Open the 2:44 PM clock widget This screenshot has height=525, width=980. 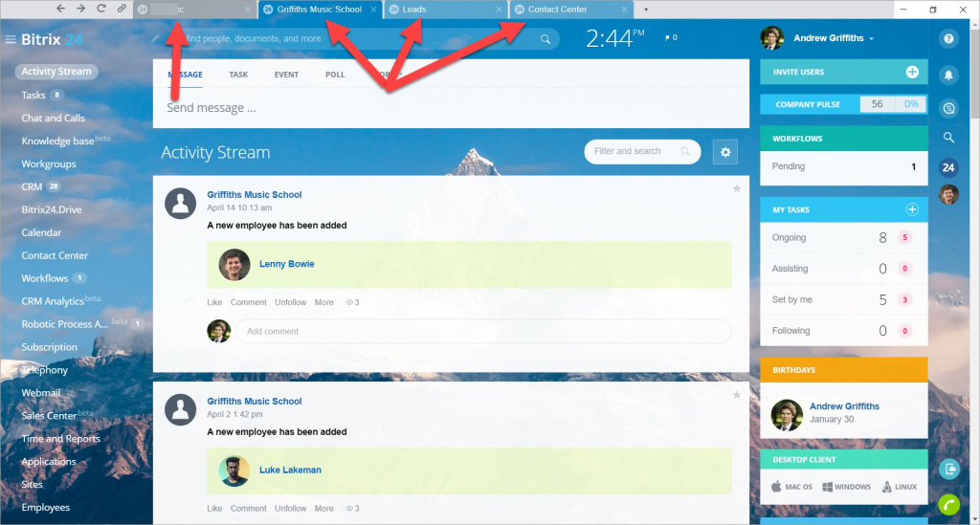(615, 38)
